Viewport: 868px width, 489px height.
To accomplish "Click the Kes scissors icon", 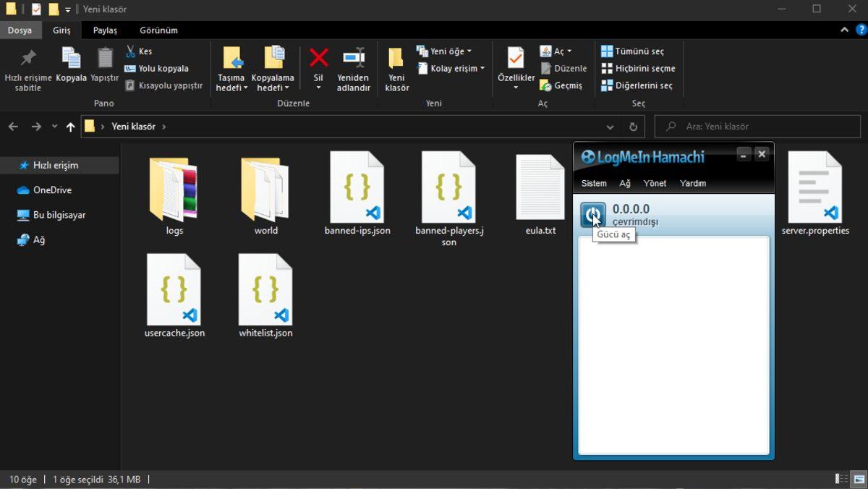I will point(130,51).
